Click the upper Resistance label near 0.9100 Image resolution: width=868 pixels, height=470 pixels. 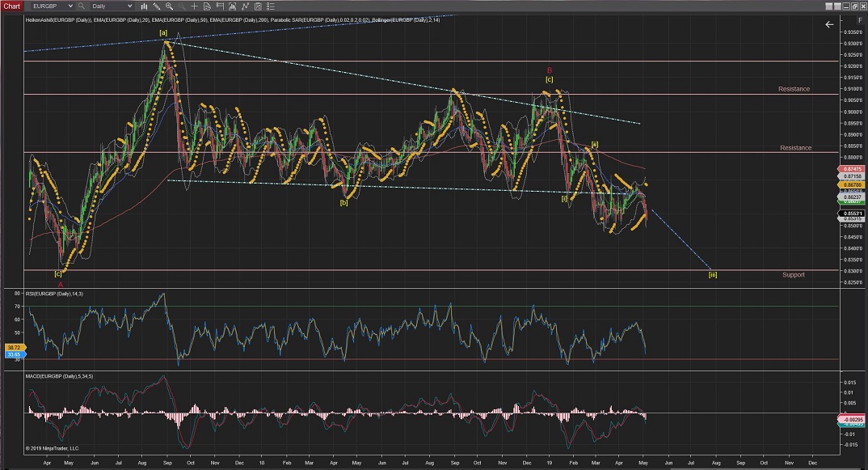coord(794,89)
